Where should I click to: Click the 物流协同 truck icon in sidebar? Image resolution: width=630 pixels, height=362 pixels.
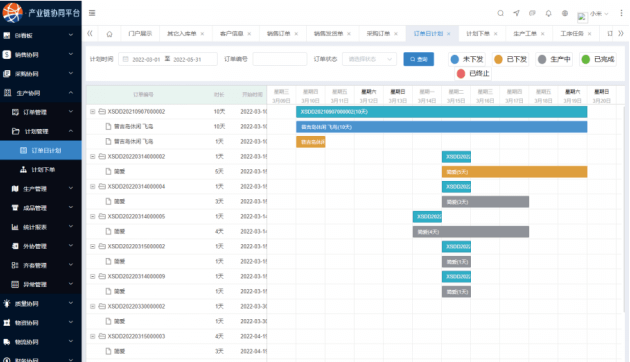click(x=7, y=342)
